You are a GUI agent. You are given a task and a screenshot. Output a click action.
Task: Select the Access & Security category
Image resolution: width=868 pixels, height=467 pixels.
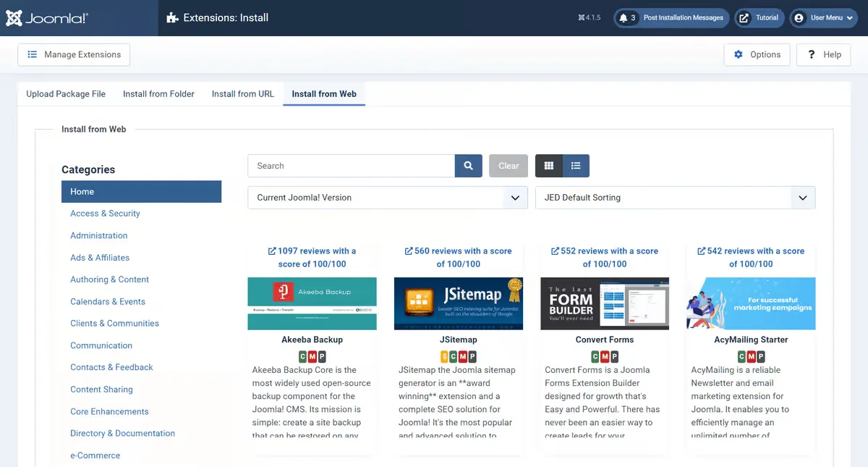[x=105, y=214]
